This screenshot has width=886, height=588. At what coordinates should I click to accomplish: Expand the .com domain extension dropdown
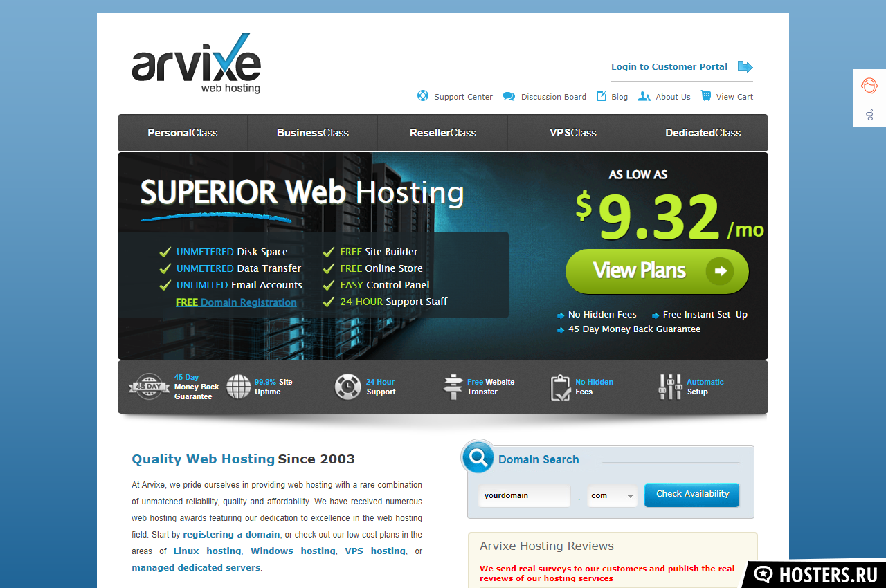coord(613,495)
